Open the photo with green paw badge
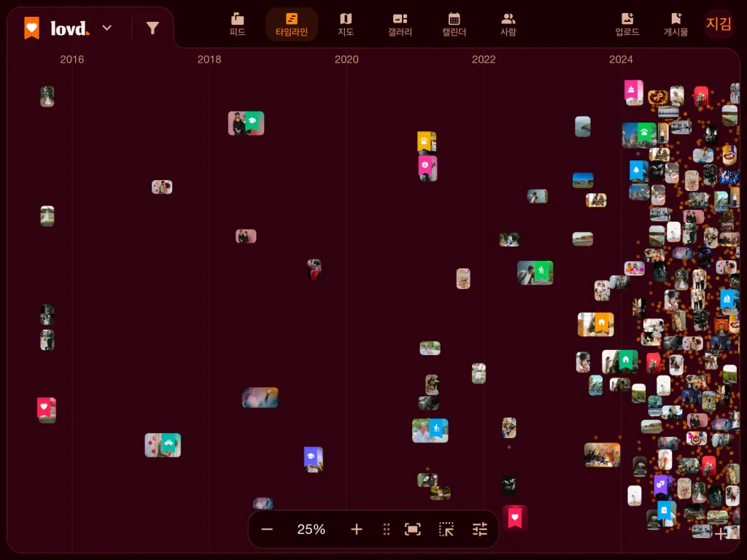Screen dimensions: 747x560 click(x=639, y=135)
